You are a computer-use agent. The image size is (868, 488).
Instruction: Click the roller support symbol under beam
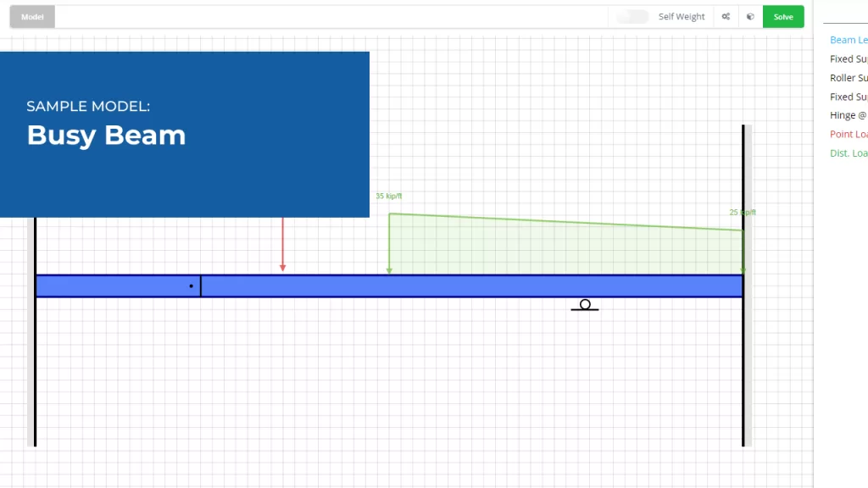point(585,305)
